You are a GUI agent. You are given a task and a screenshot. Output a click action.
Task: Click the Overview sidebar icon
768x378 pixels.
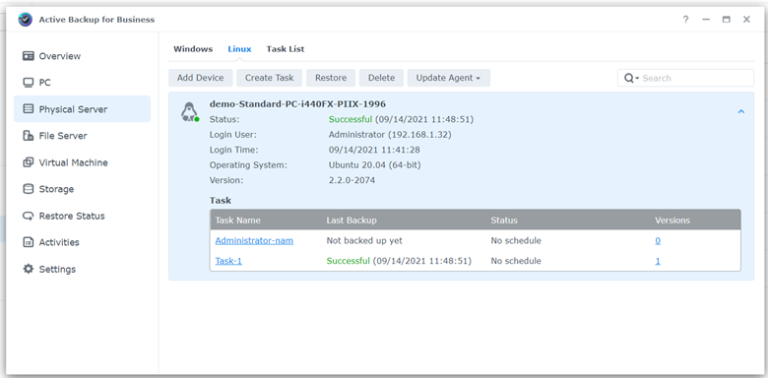(x=28, y=56)
